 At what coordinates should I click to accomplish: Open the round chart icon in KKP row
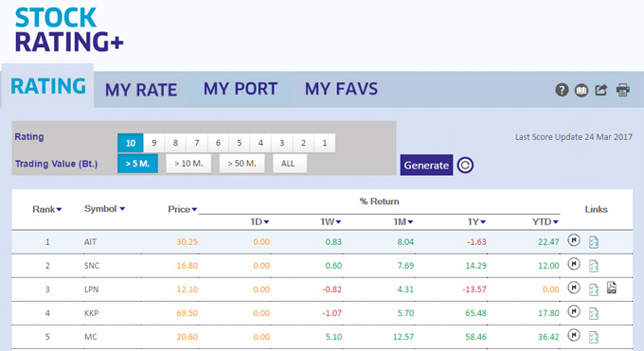pyautogui.click(x=574, y=311)
